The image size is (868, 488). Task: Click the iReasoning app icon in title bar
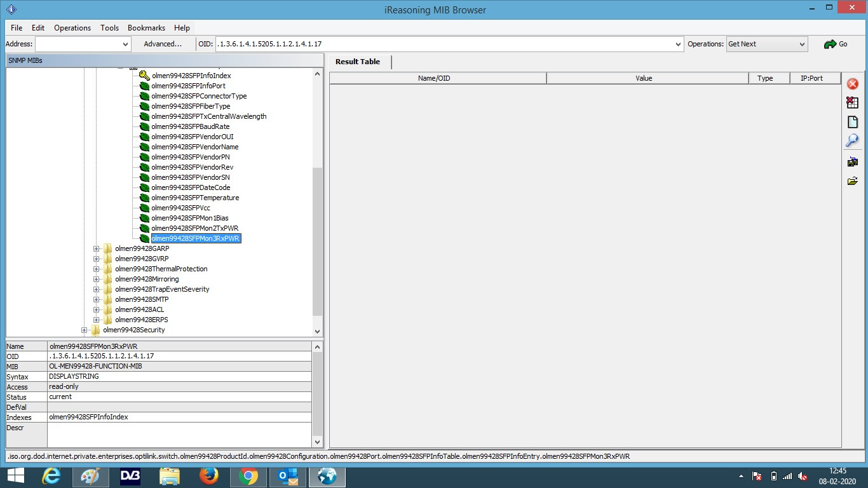pyautogui.click(x=11, y=10)
